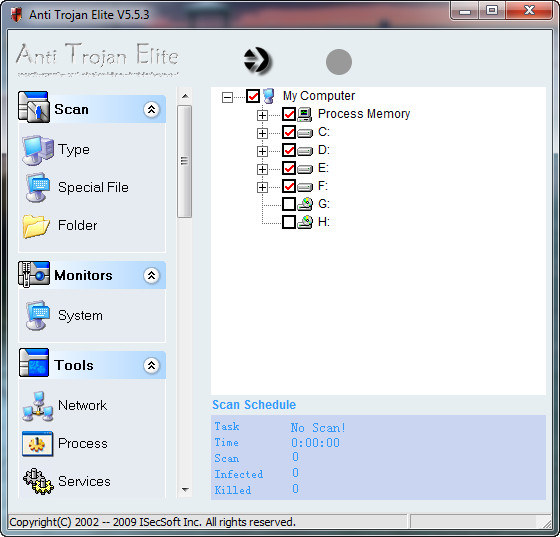Viewport: 560px width, 537px height.
Task: Click the 0:00:00 time value
Action: [x=316, y=443]
